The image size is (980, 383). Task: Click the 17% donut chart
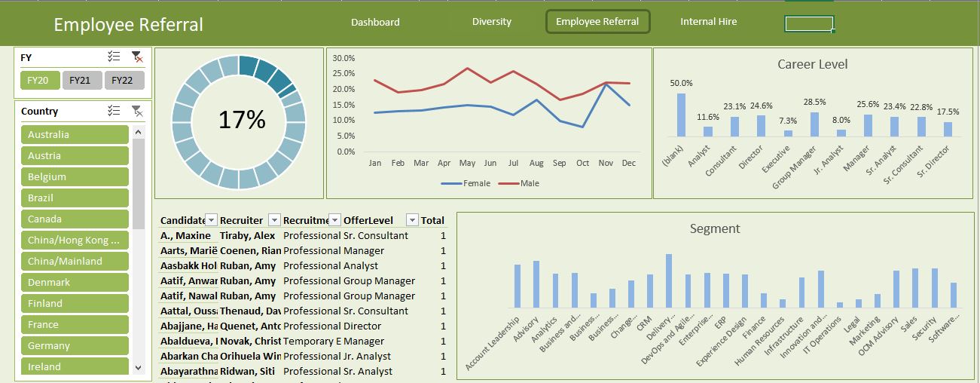click(x=240, y=122)
